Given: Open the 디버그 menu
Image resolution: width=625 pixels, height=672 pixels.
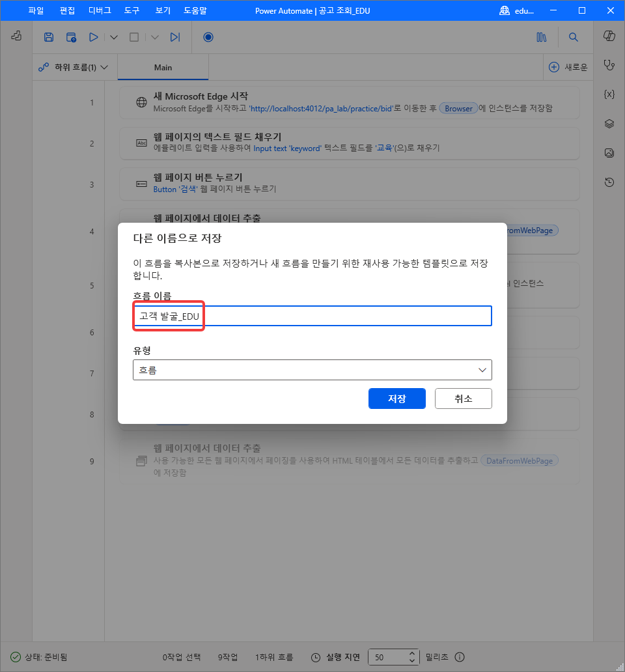Looking at the screenshot, I should 100,10.
